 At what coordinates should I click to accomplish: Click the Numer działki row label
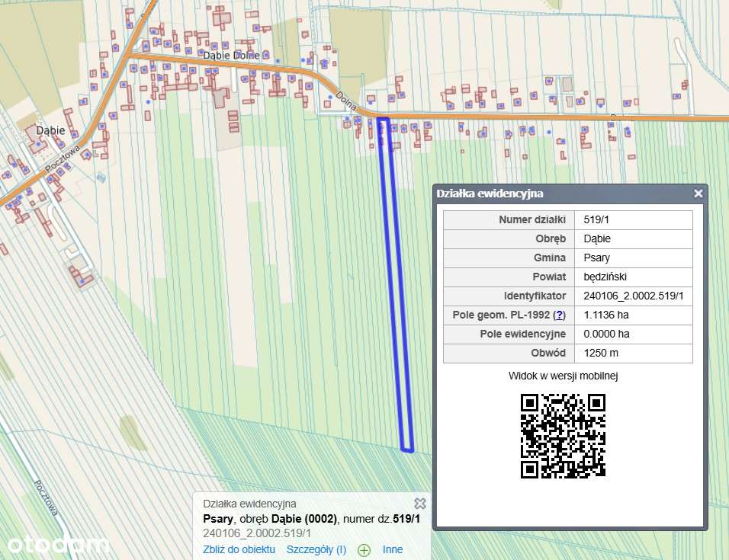[x=531, y=219]
